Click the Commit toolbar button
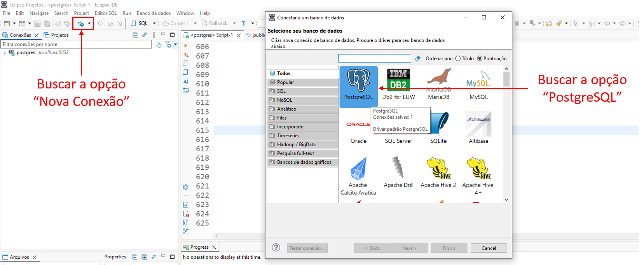This screenshot has height=265, width=644. coord(175,24)
